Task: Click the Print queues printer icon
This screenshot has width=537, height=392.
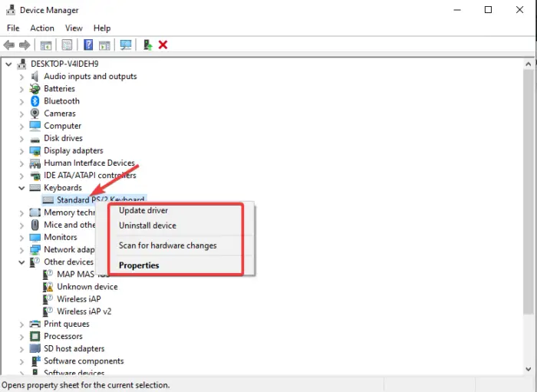Action: 35,324
